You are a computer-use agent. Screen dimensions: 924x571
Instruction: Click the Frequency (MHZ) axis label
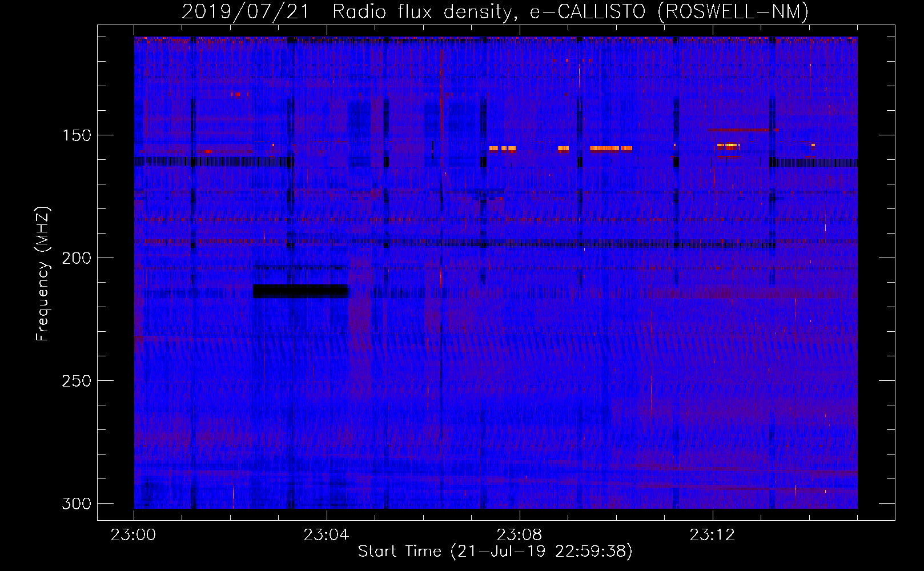[43, 274]
